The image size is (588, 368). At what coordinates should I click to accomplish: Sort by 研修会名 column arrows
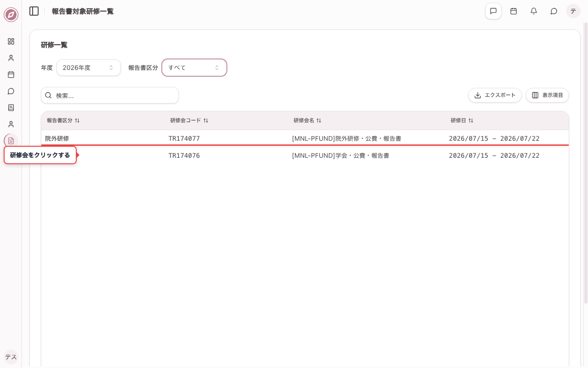(x=319, y=121)
